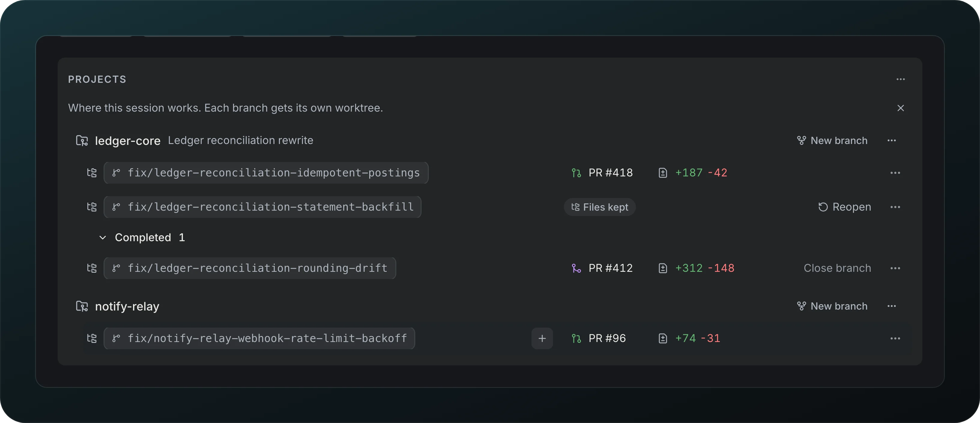Open the Projects panel more options menu
The image size is (980, 423).
coord(900,79)
